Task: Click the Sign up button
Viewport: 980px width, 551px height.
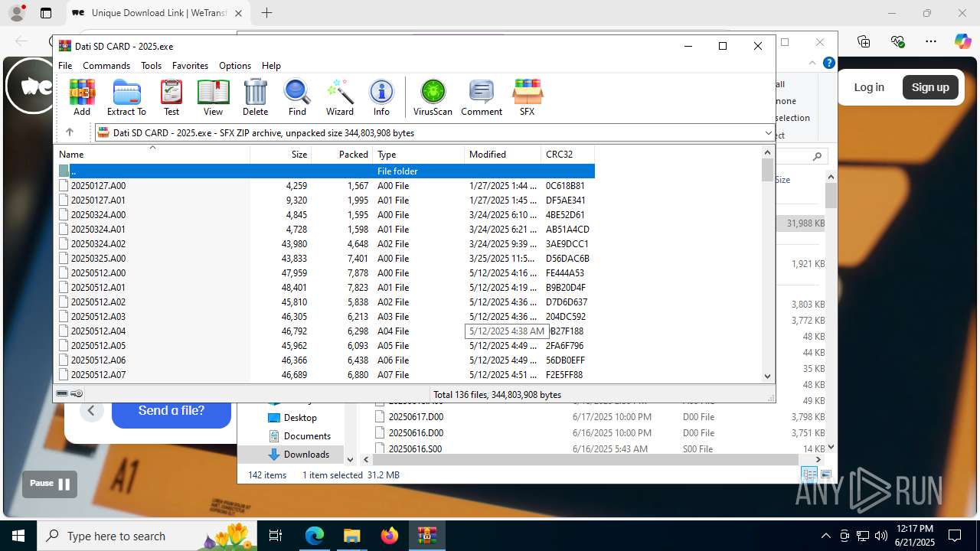Action: (930, 87)
